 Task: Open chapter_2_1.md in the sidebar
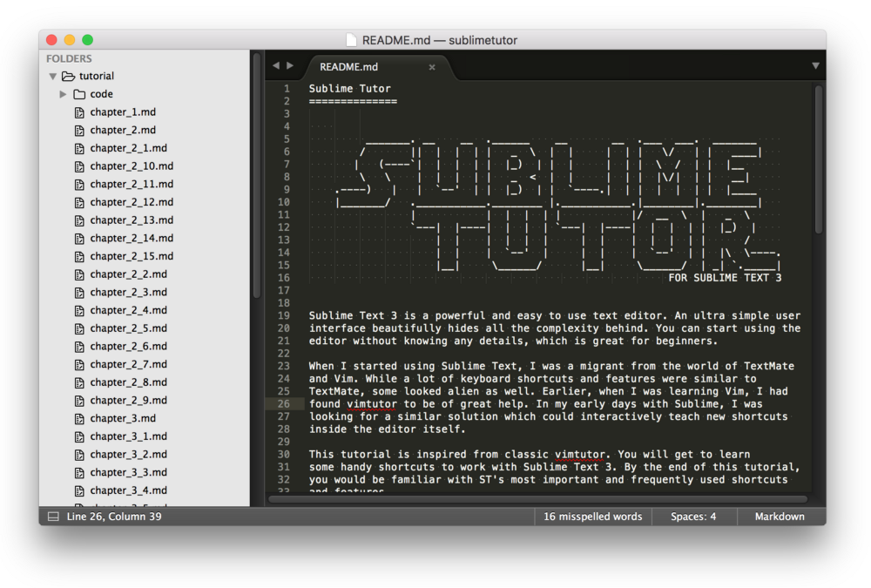(x=128, y=148)
